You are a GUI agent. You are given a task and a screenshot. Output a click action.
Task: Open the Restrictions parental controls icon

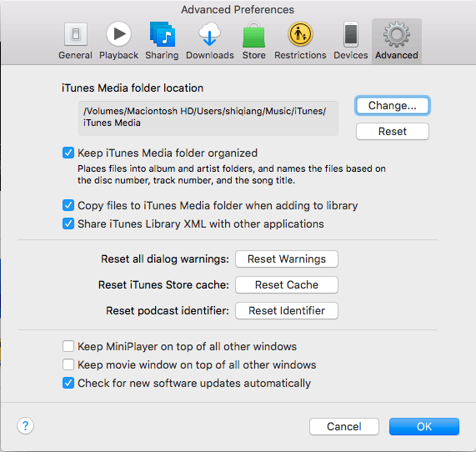coord(300,34)
